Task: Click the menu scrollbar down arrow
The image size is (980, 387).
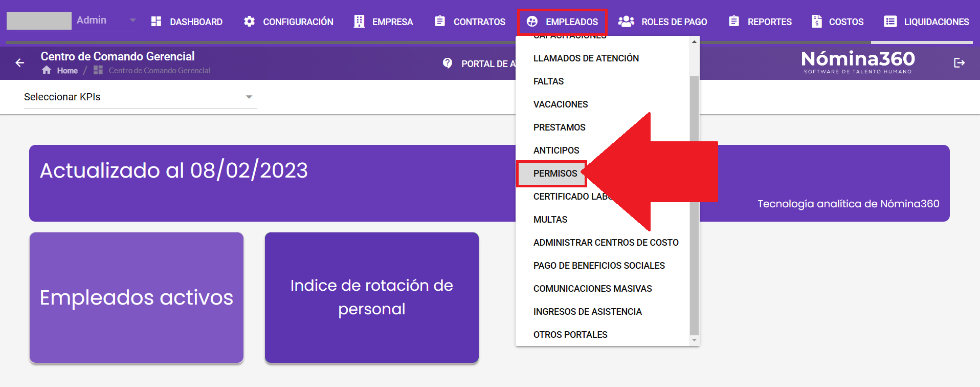Action: 694,340
